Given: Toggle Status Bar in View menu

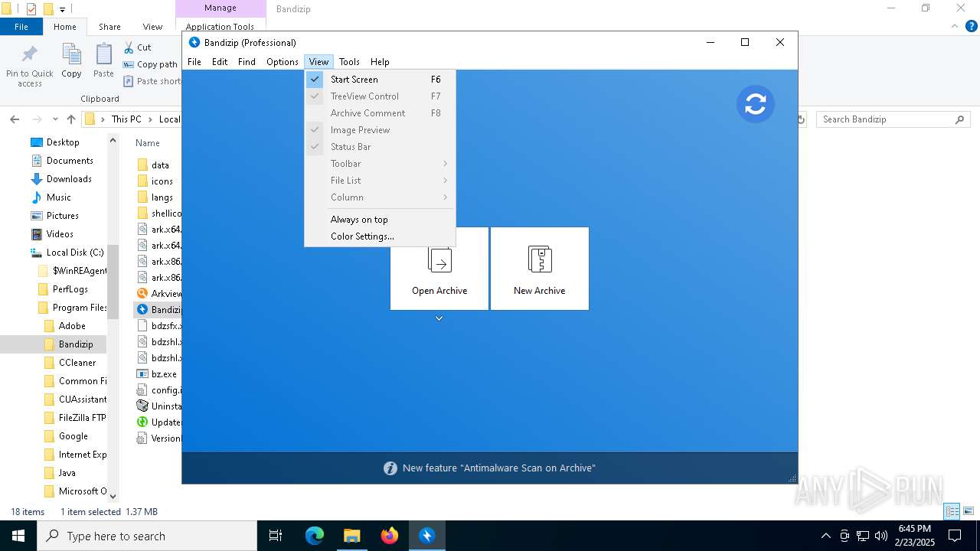Looking at the screenshot, I should click(380, 147).
